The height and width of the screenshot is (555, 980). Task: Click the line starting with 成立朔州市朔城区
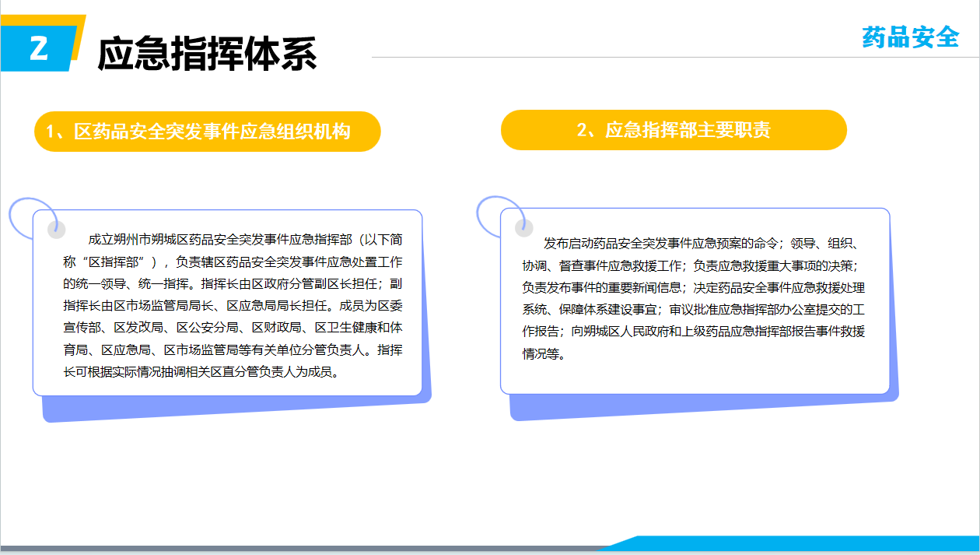[x=245, y=239]
